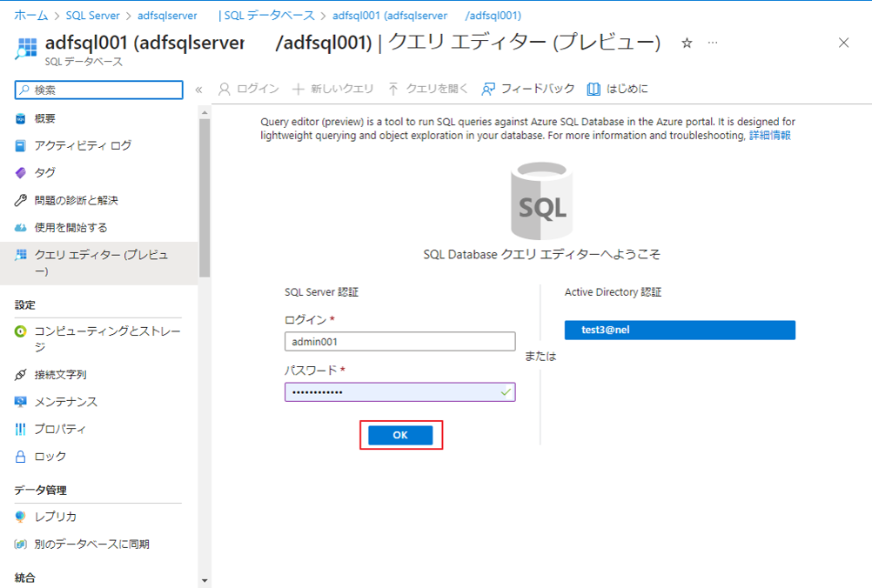
Task: Click the purple タグ tag icon
Action: point(21,173)
